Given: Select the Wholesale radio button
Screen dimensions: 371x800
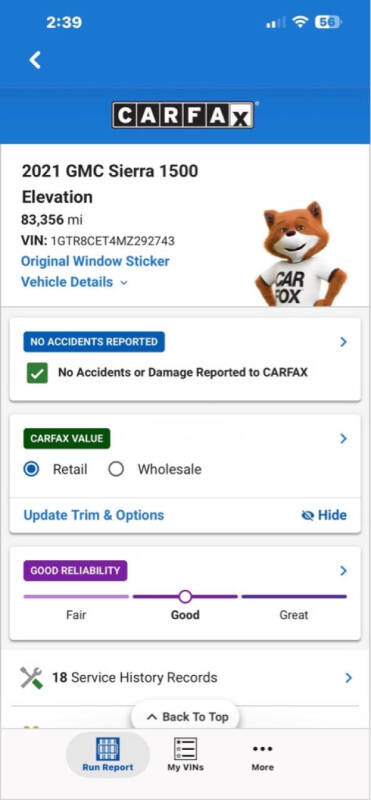Looking at the screenshot, I should (116, 469).
